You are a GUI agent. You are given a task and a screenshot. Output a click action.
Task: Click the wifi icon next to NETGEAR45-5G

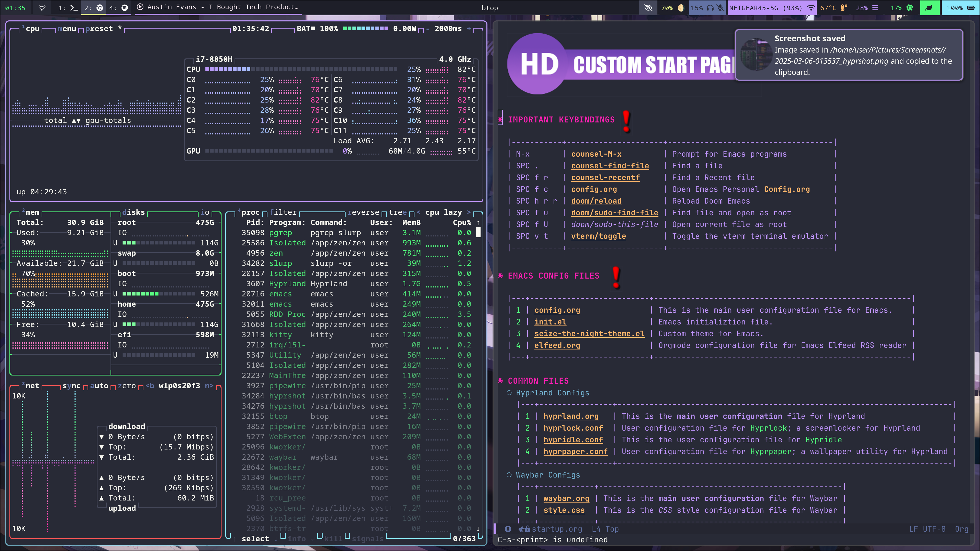(811, 8)
